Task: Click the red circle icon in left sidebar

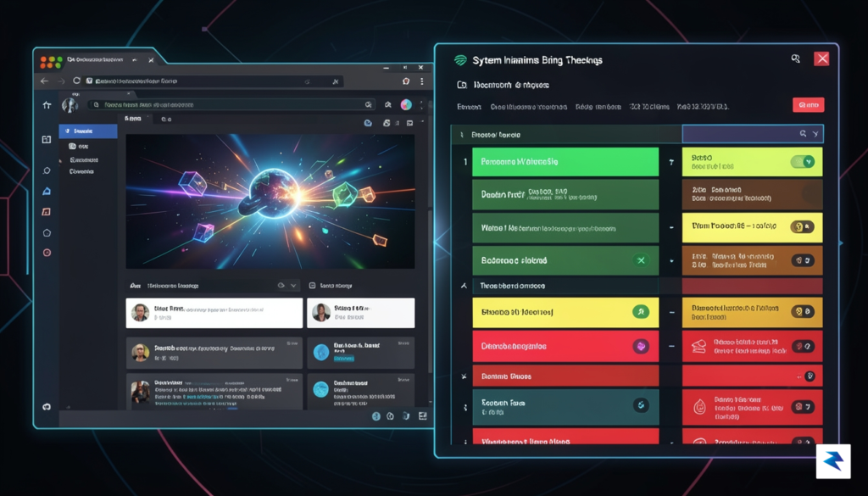Action: [47, 253]
